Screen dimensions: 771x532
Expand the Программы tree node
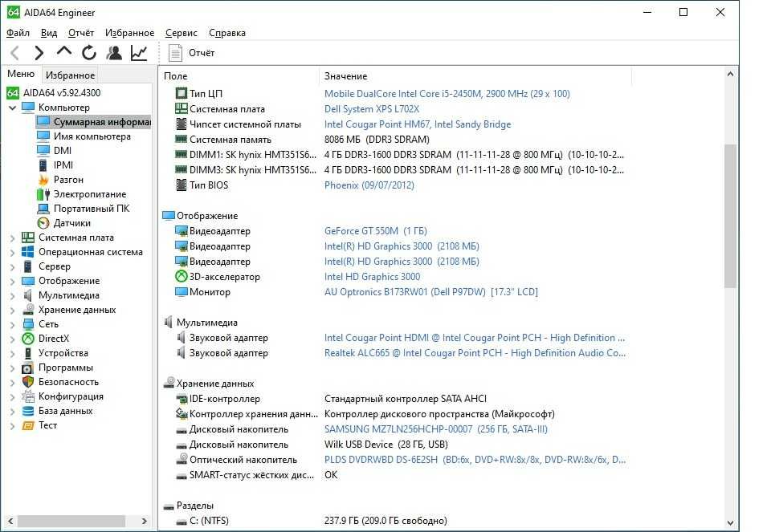[x=13, y=368]
